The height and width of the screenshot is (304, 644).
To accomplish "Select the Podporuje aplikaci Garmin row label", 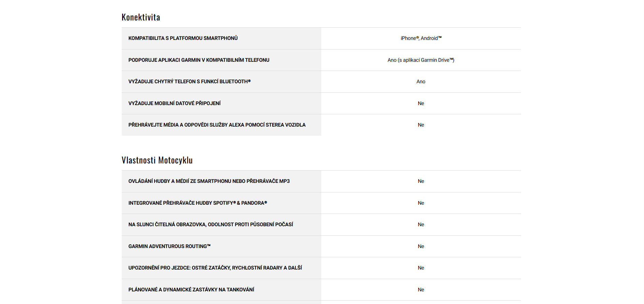I will click(x=199, y=60).
